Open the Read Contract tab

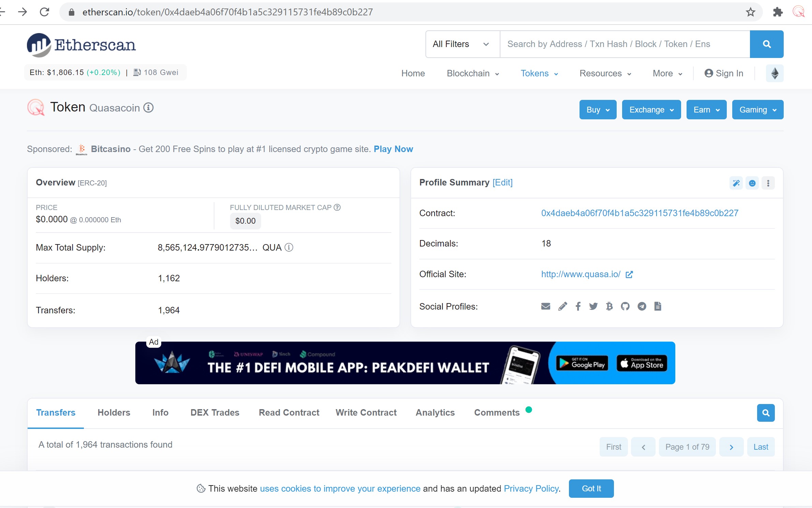click(289, 413)
